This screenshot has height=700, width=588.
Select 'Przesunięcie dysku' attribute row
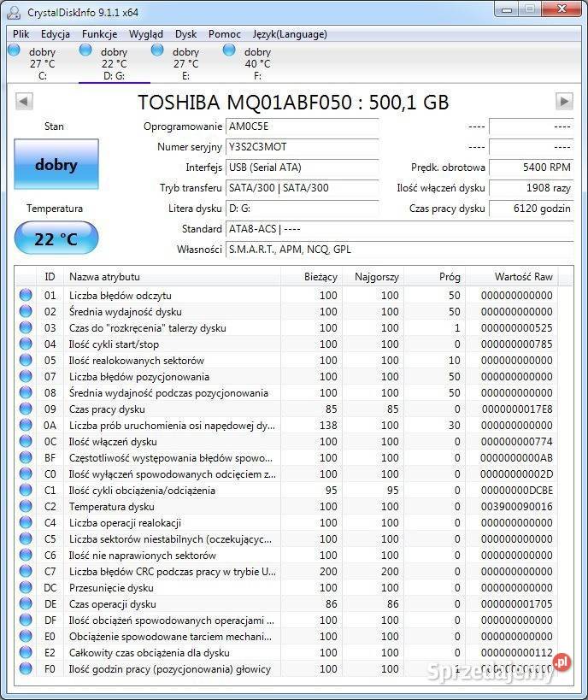pyautogui.click(x=287, y=587)
